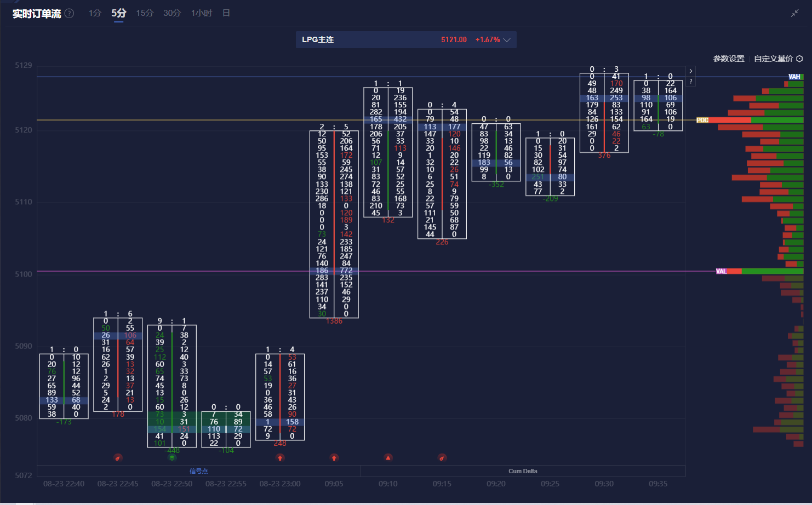Click the hexagon icon beside 自定义量价

point(799,59)
